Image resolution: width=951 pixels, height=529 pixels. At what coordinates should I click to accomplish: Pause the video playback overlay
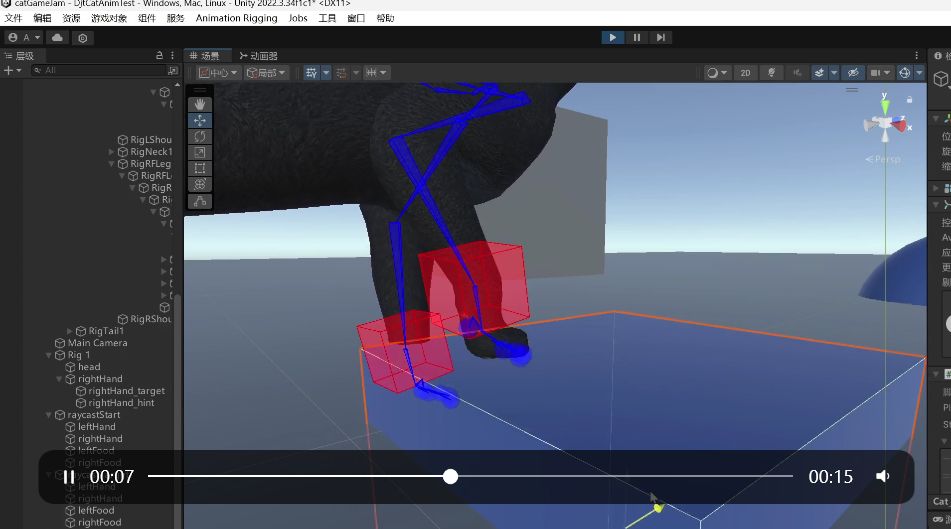68,477
